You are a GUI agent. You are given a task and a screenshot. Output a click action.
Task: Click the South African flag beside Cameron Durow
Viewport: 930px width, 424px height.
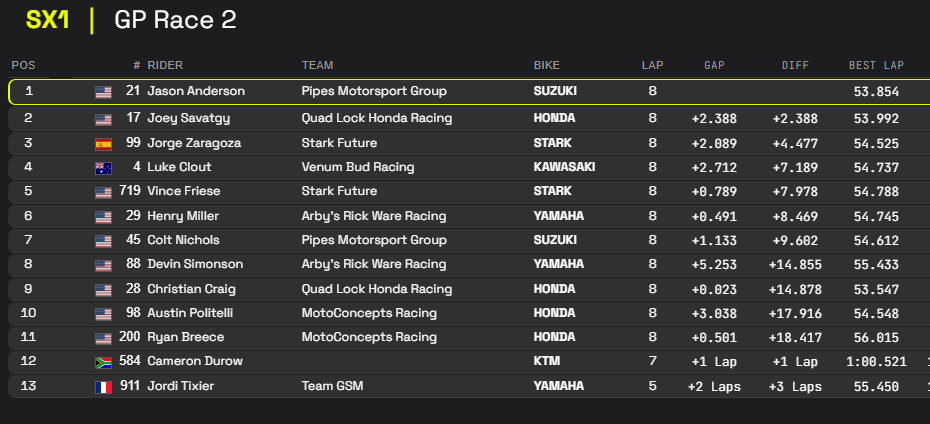pyautogui.click(x=103, y=361)
